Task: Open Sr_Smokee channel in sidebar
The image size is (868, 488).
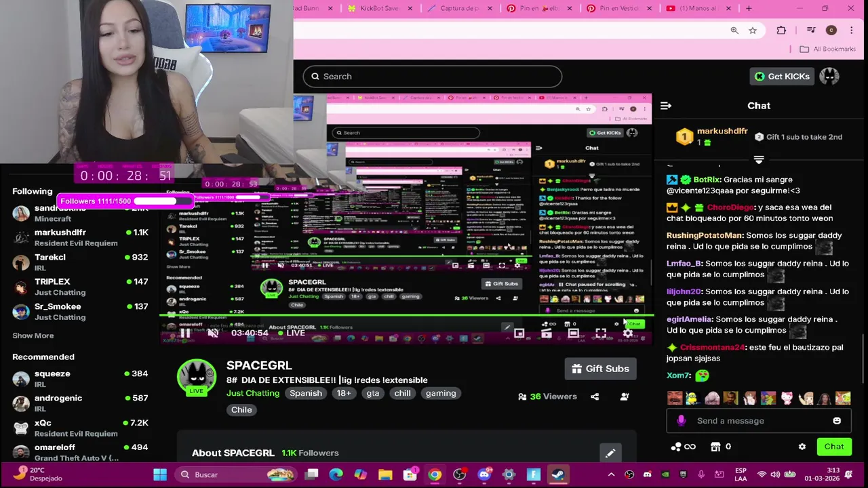Action: coord(80,311)
